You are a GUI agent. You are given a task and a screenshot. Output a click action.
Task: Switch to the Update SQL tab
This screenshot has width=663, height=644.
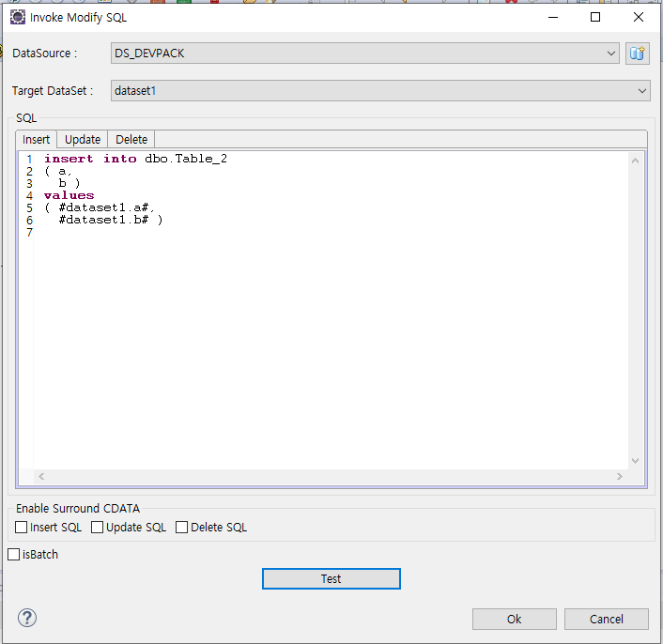coord(83,139)
